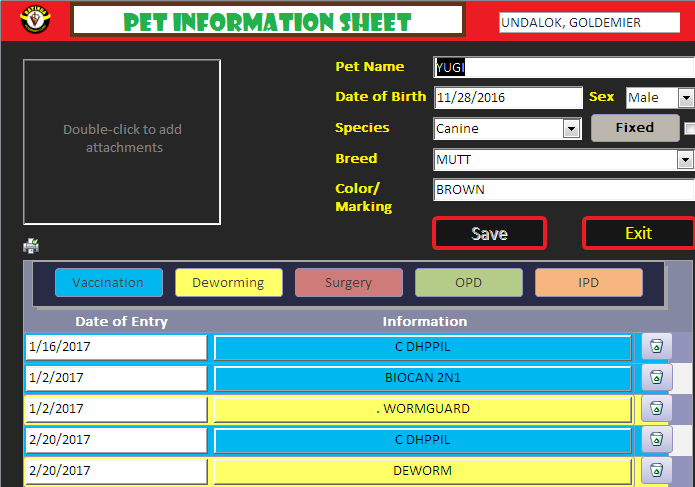Click trash icon for WORMGUARD row
695x487 pixels.
pos(656,409)
